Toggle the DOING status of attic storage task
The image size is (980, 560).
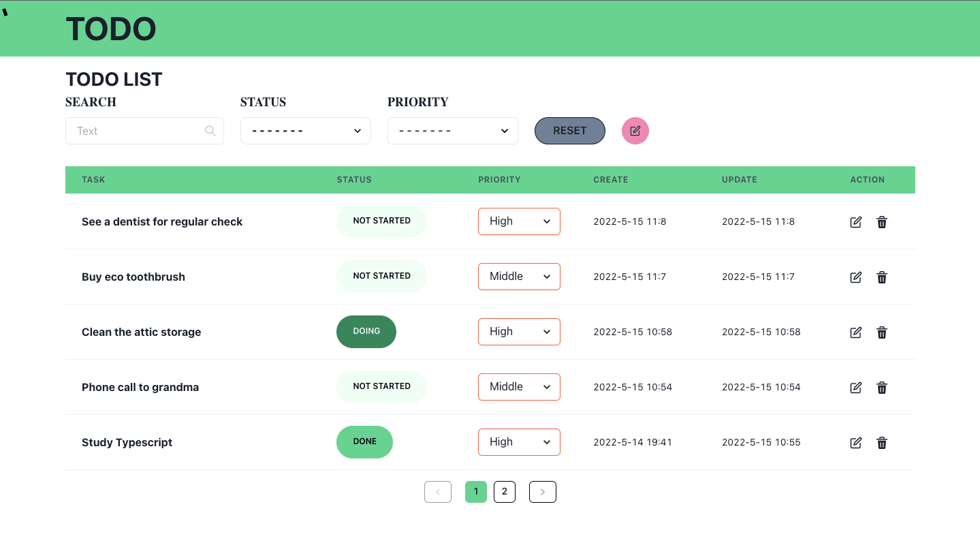[x=366, y=332]
